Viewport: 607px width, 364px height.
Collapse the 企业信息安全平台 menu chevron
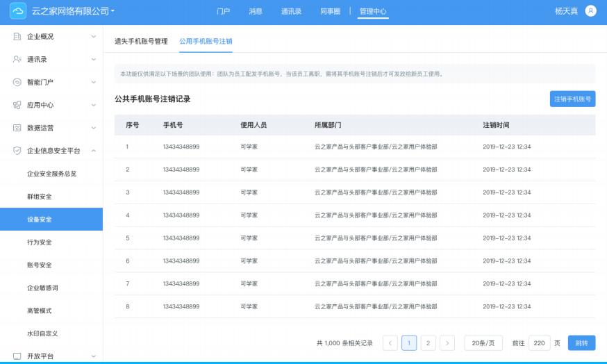click(x=93, y=151)
